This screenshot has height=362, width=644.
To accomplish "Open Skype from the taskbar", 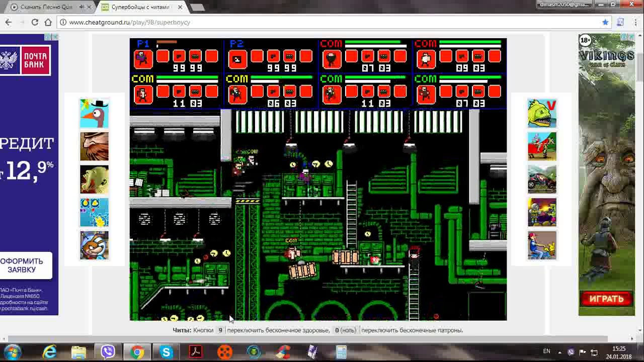I will click(x=166, y=351).
